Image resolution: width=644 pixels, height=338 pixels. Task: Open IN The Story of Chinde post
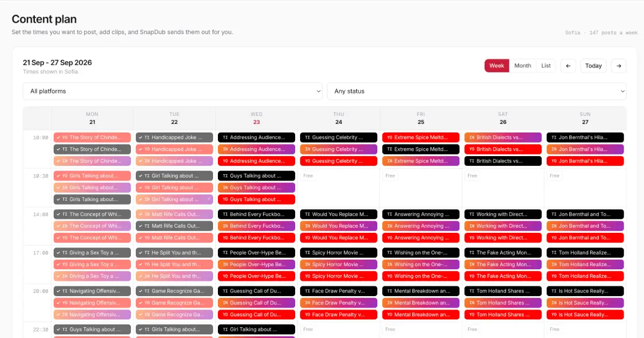coord(92,161)
